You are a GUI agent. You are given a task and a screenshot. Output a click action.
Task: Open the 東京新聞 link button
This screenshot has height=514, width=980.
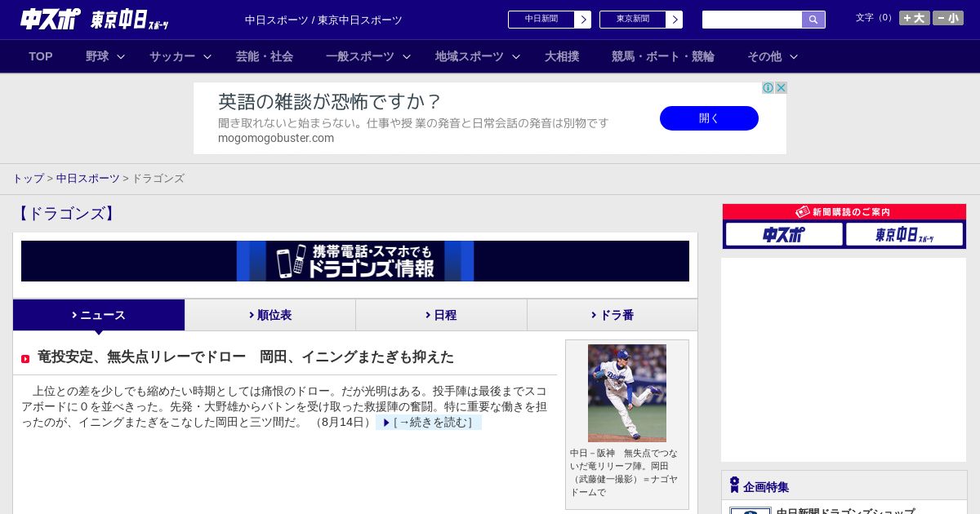(633, 20)
